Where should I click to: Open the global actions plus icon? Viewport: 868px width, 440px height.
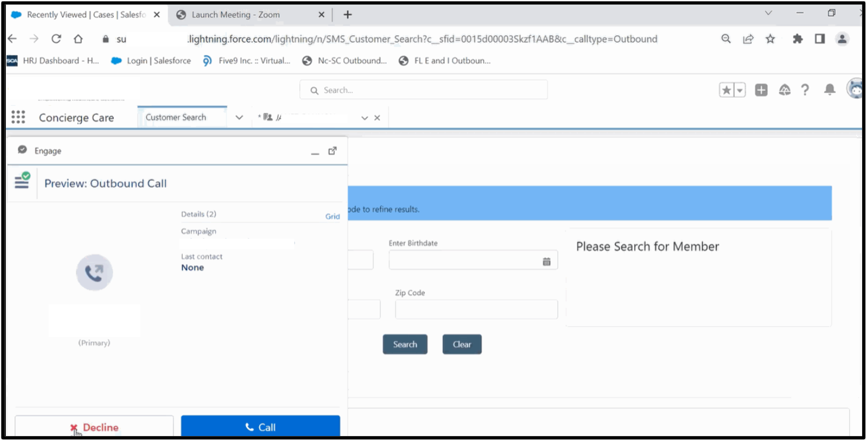[x=762, y=90]
